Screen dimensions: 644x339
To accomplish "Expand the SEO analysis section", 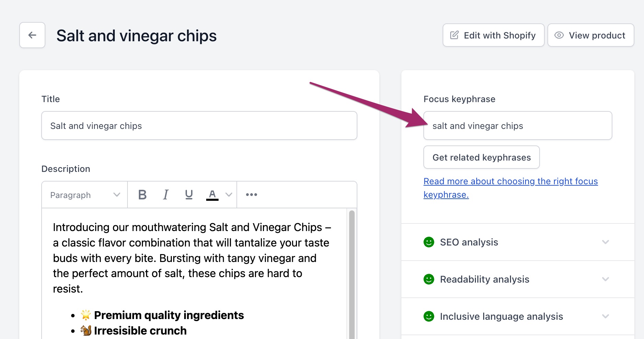I will click(605, 242).
